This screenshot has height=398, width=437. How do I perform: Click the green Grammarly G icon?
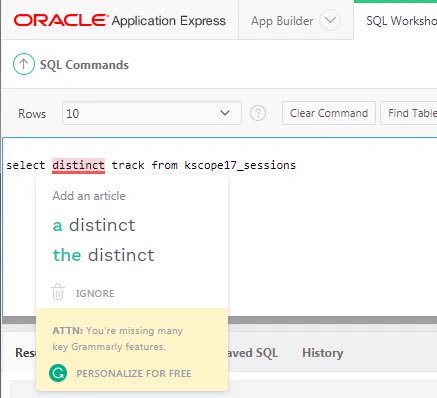click(58, 373)
